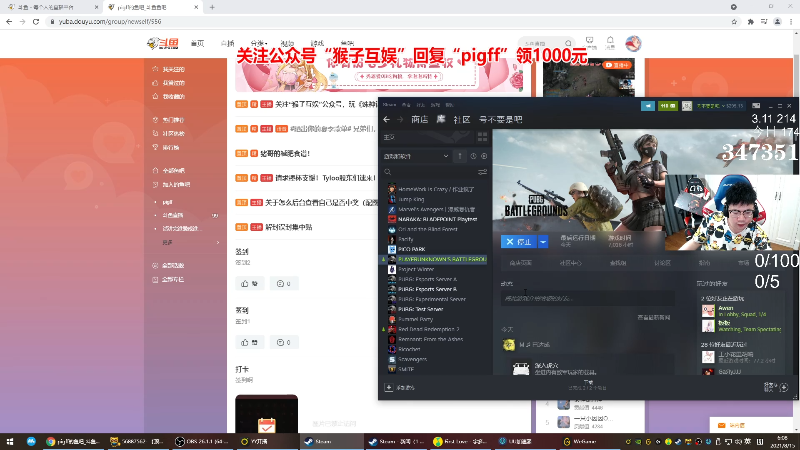This screenshot has width=800, height=450.
Task: Open Steam account name dropdown
Action: point(719,106)
